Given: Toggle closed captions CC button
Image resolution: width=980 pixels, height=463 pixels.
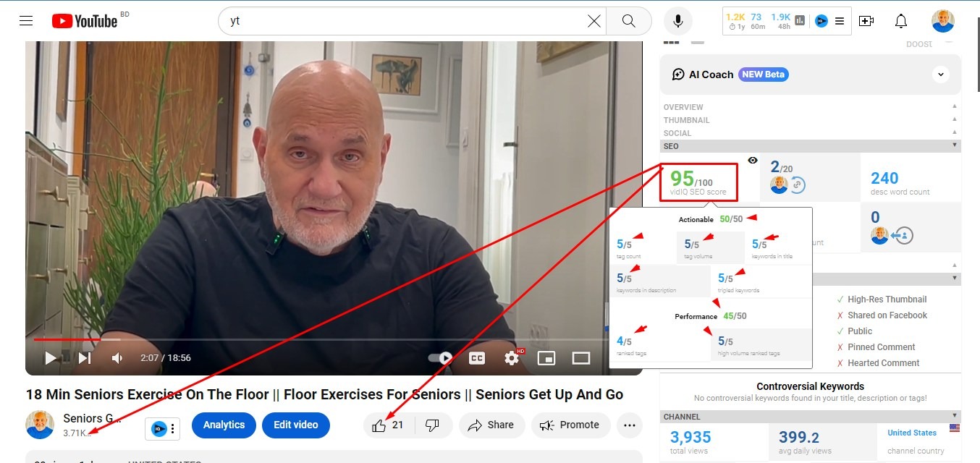Looking at the screenshot, I should coord(477,357).
